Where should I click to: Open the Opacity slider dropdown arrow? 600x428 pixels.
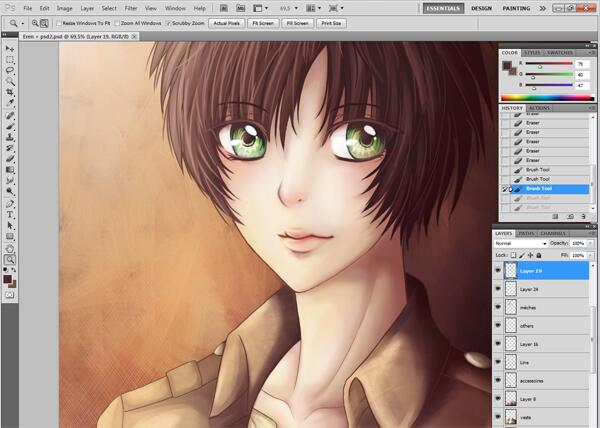[590, 243]
